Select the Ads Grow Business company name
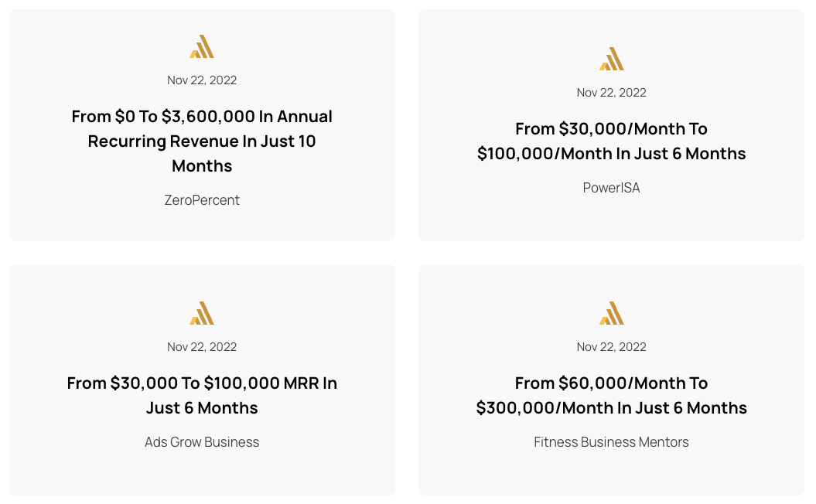 coord(202,442)
